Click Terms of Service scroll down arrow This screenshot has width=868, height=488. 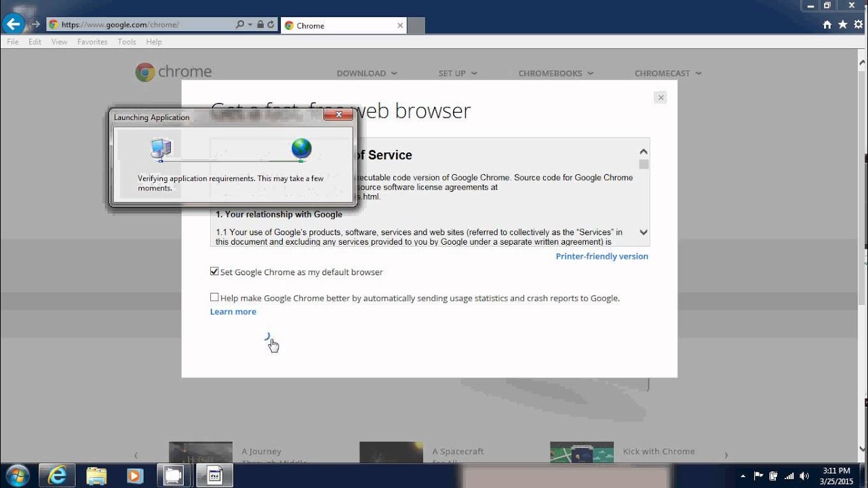tap(644, 232)
